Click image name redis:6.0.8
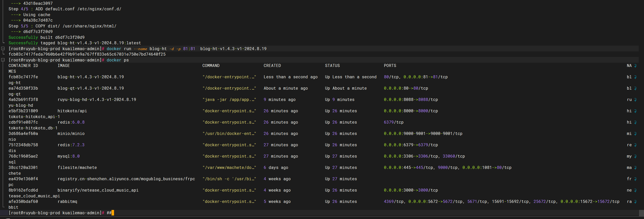This screenshot has width=644, height=219. [x=71, y=122]
